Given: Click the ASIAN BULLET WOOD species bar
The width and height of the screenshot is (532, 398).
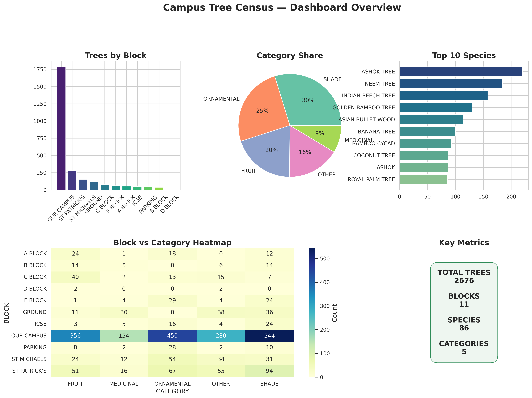Looking at the screenshot, I should coord(431,120).
